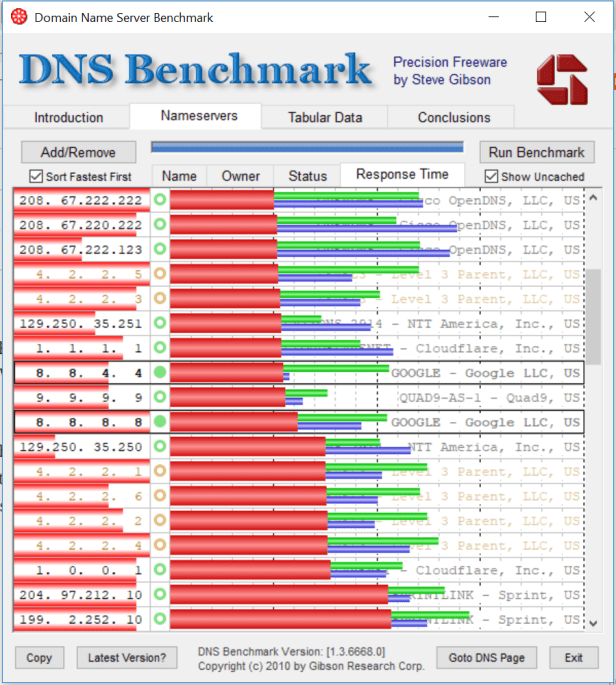The width and height of the screenshot is (616, 685).
Task: Open the Tabular Data tab
Action: [x=325, y=118]
